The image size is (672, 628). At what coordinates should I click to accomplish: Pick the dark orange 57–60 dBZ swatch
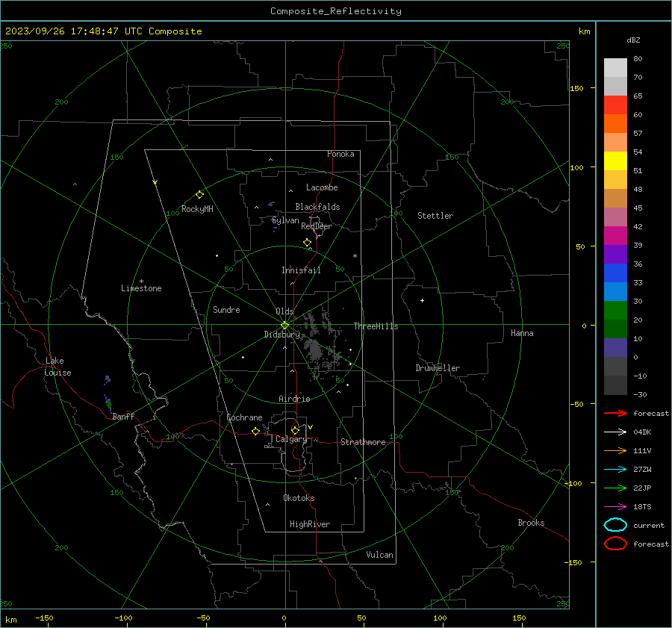click(x=615, y=123)
